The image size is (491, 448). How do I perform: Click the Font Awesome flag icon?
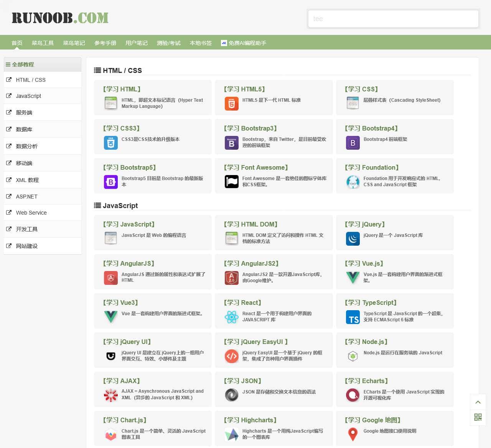tap(231, 182)
